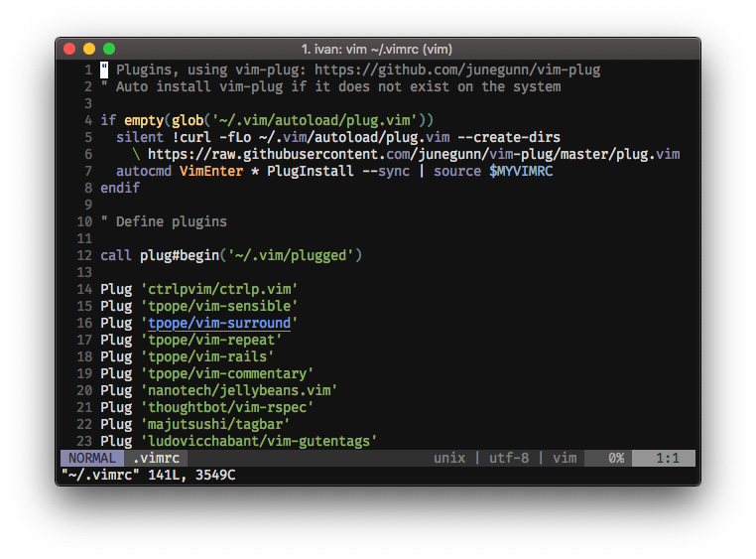
Task: Click the window title 'ivan: vim ~/.vimrc (vim)'
Action: (x=383, y=50)
